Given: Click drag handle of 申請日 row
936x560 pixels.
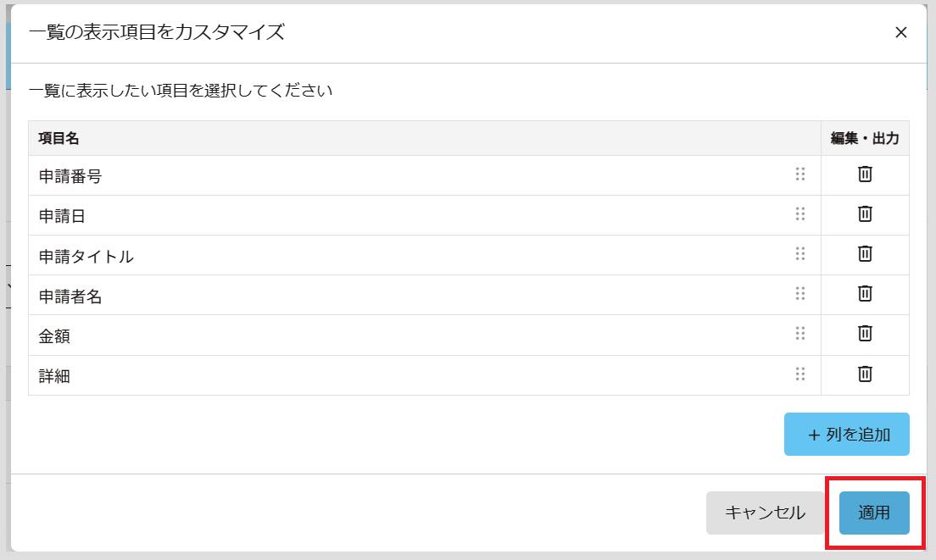Looking at the screenshot, I should pyautogui.click(x=799, y=214).
